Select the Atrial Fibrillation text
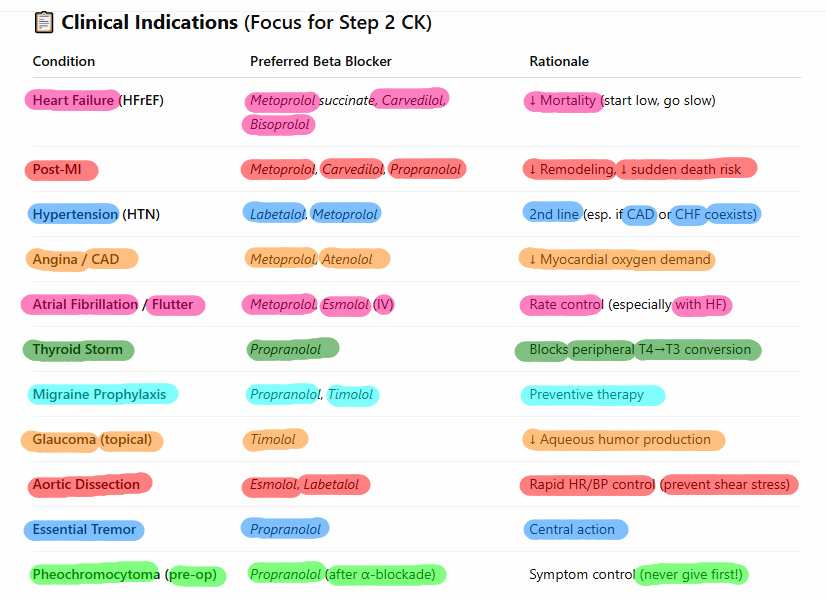This screenshot has height=601, width=826. pos(84,304)
